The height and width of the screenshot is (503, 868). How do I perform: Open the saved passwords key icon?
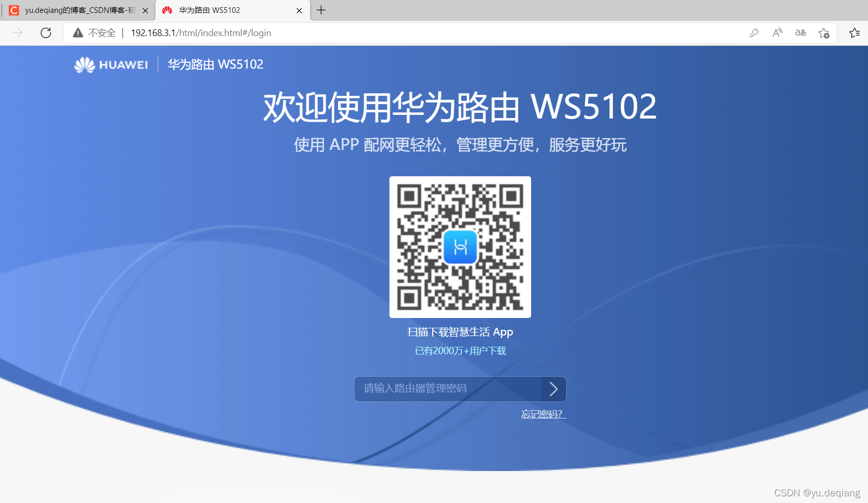coord(754,33)
